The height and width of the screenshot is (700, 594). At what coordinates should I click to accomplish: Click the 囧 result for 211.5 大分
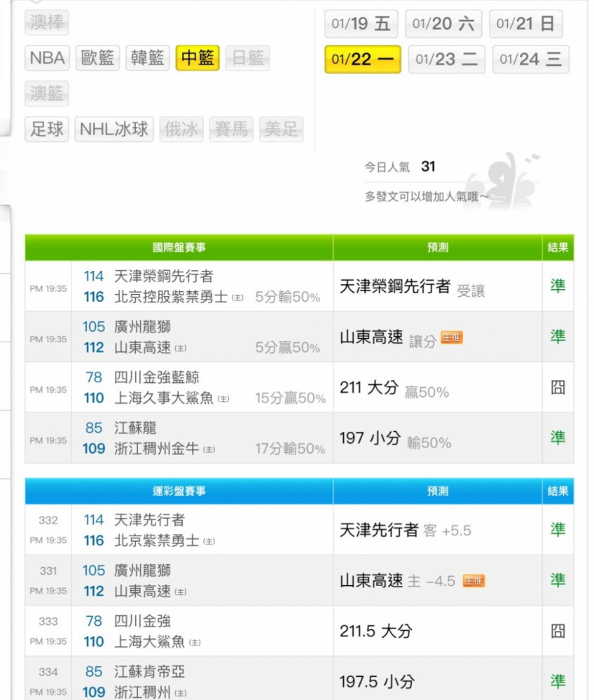(558, 631)
